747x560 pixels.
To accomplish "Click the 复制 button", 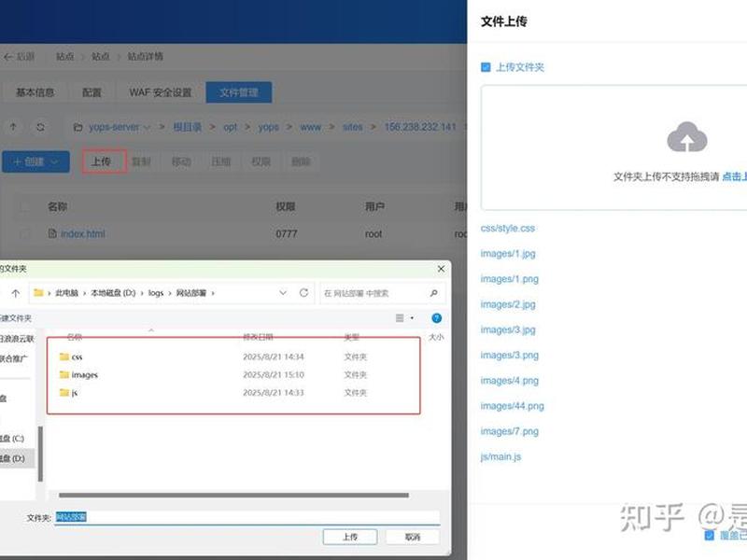I will (141, 161).
